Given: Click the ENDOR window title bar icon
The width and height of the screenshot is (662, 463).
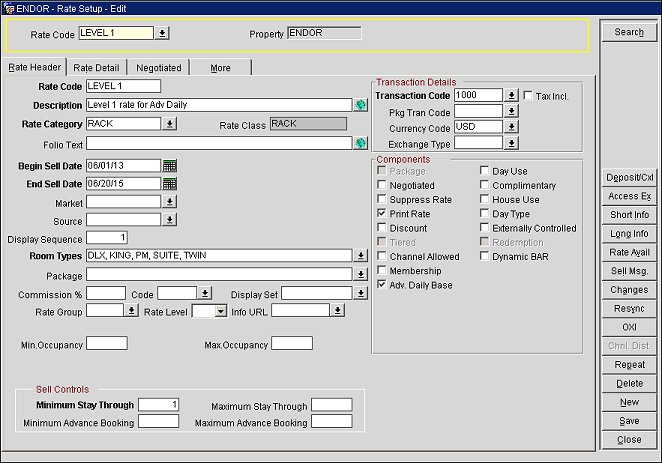Looking at the screenshot, I should pyautogui.click(x=9, y=7).
